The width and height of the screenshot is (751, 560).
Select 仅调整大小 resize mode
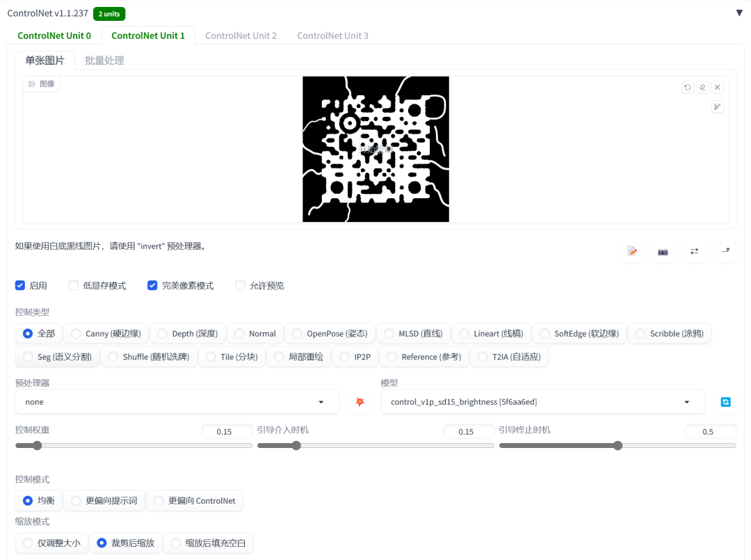51,543
